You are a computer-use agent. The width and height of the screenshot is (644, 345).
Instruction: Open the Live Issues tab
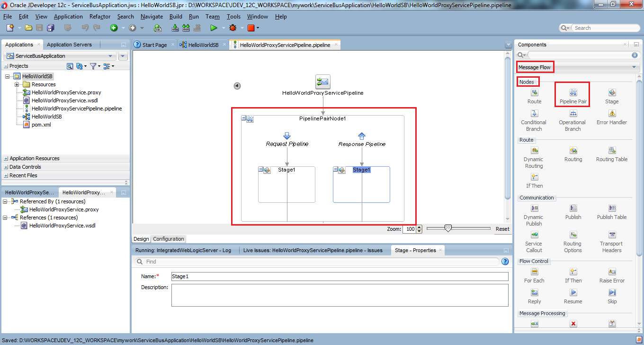313,250
